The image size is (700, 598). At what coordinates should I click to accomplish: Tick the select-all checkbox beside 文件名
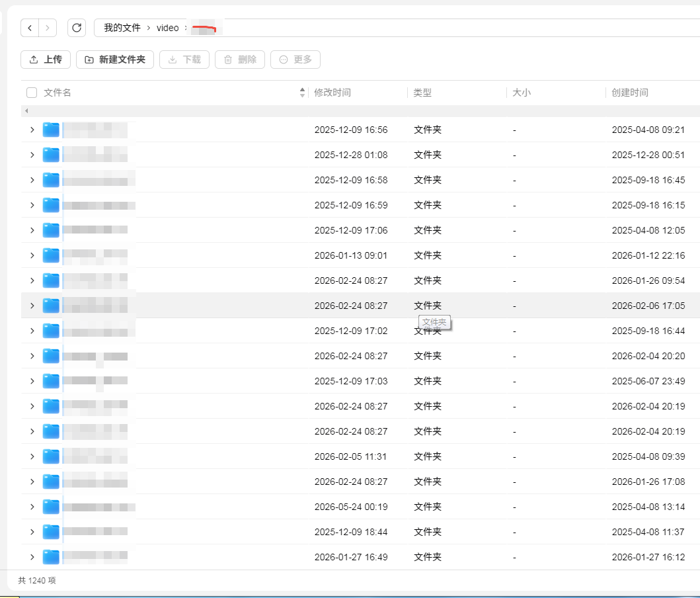(32, 93)
